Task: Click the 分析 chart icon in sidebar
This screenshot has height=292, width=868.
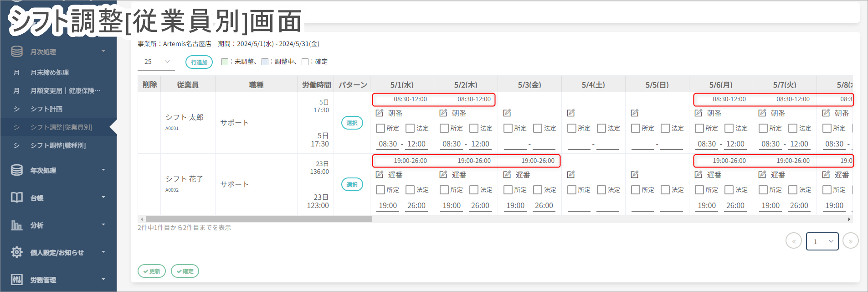Action: 17,225
